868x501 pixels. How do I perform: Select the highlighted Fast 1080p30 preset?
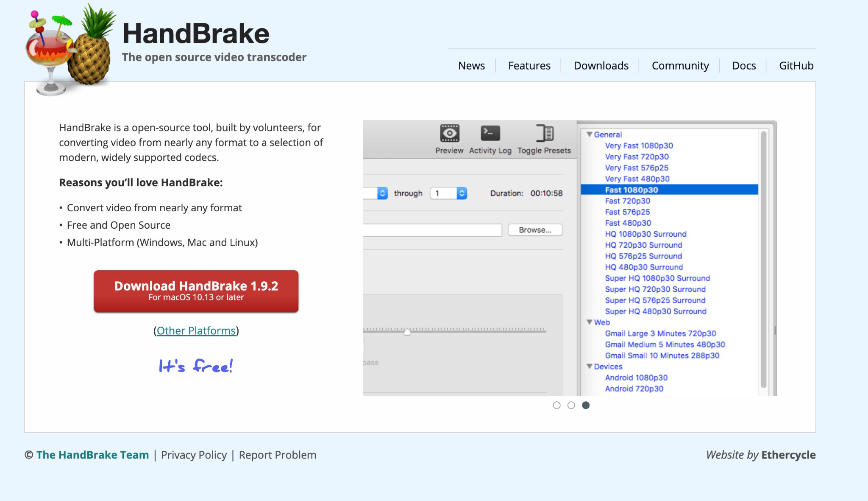coord(669,190)
